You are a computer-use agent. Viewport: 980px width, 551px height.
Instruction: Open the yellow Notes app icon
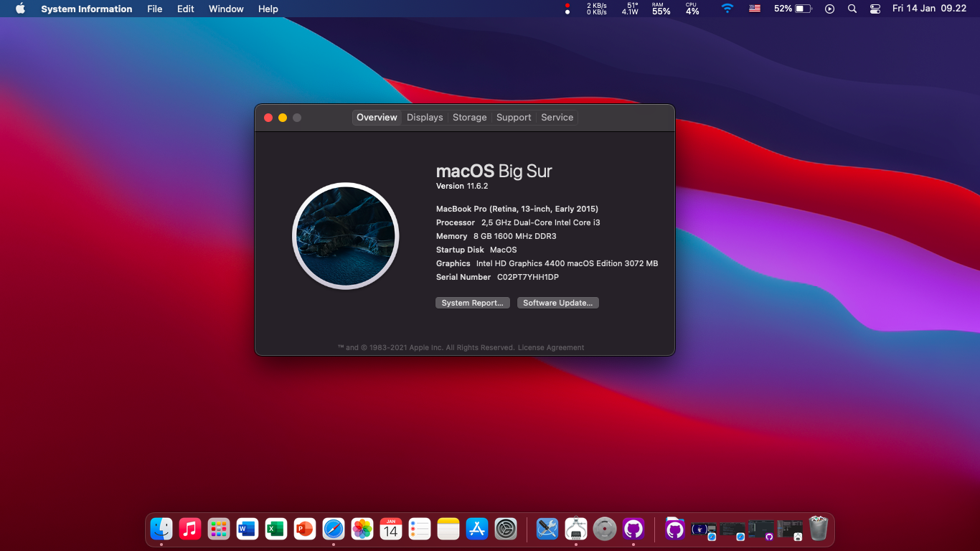point(448,529)
